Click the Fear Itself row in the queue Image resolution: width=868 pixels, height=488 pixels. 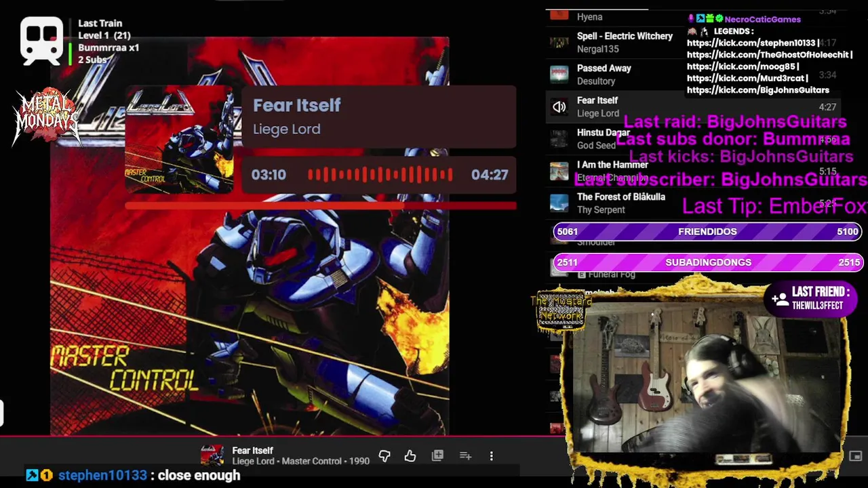(694, 106)
